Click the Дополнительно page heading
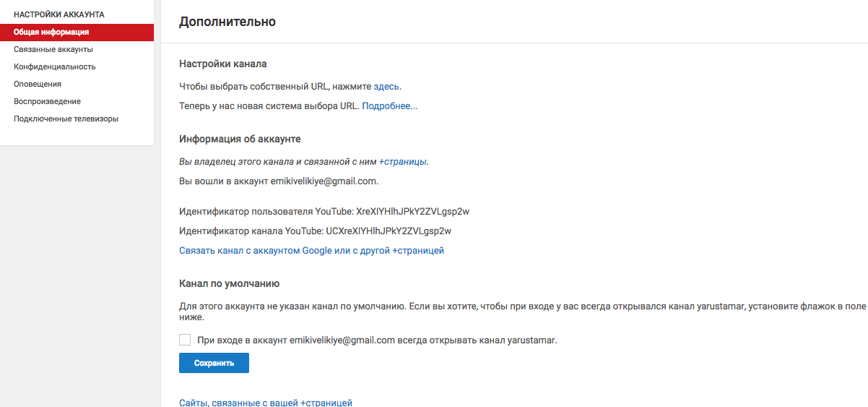This screenshot has height=407, width=868. pyautogui.click(x=227, y=22)
